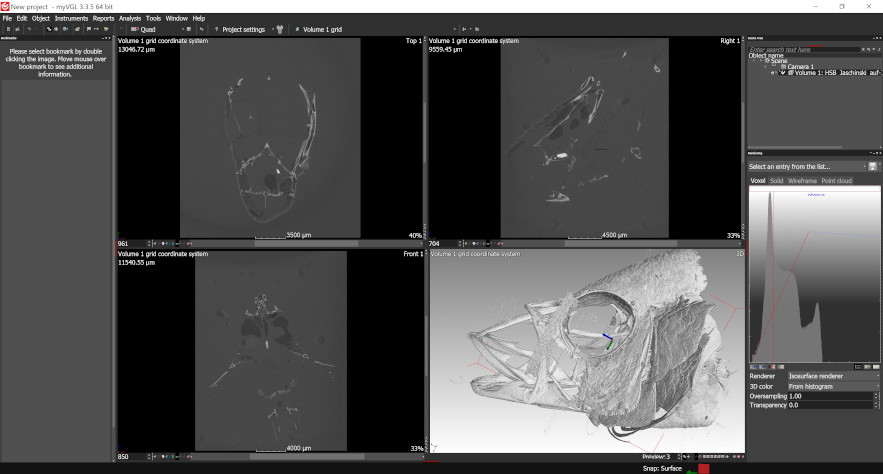Clear the scene tree search text
This screenshot has height=474, width=883.
point(863,50)
